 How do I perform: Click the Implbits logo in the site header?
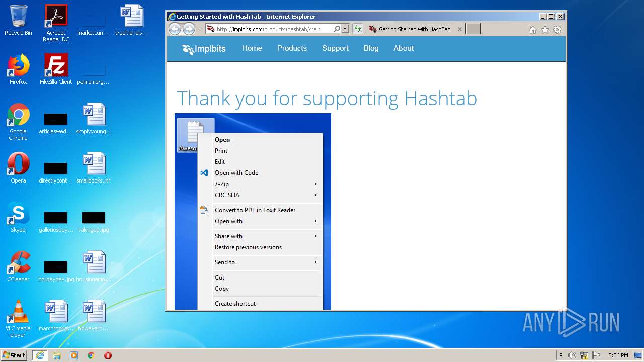click(x=204, y=49)
